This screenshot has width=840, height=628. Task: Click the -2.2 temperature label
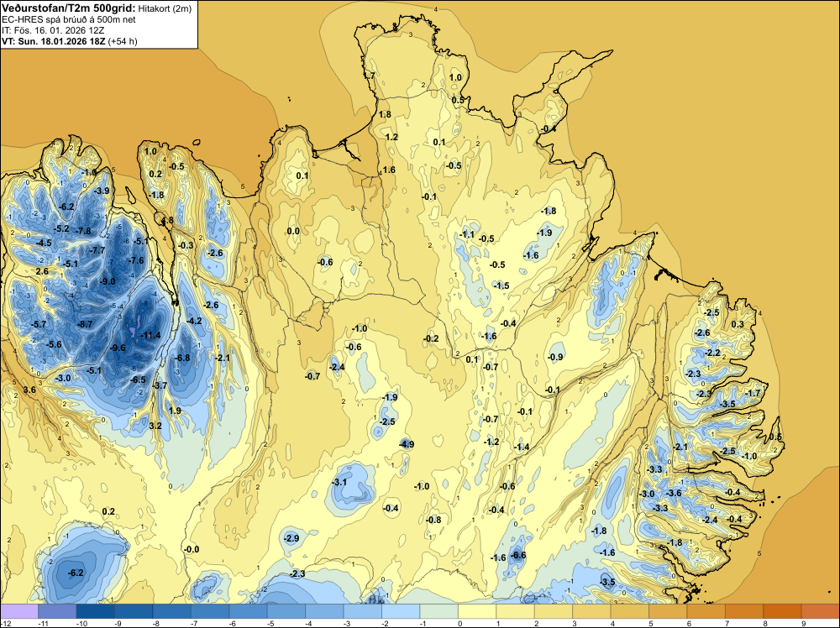(712, 353)
